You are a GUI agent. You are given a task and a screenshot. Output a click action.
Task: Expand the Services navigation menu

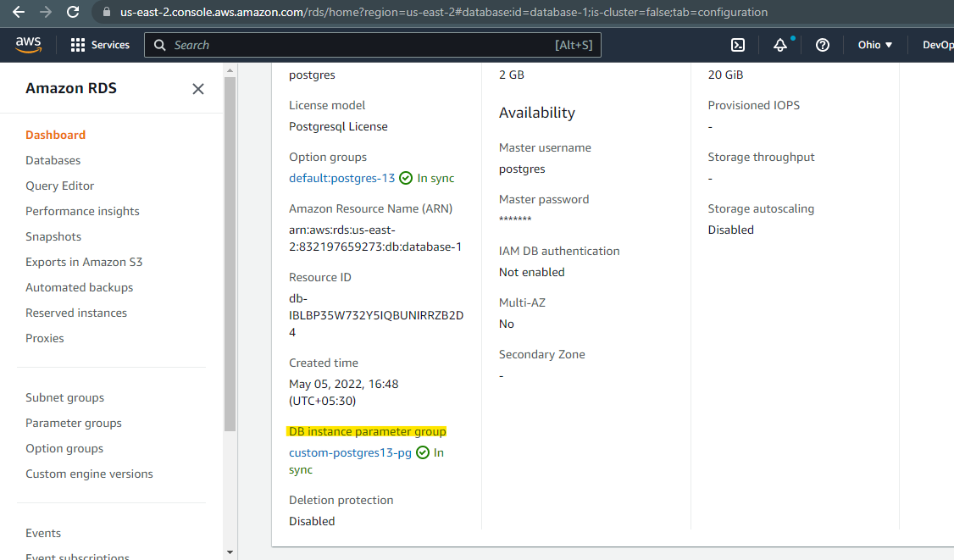pyautogui.click(x=108, y=44)
